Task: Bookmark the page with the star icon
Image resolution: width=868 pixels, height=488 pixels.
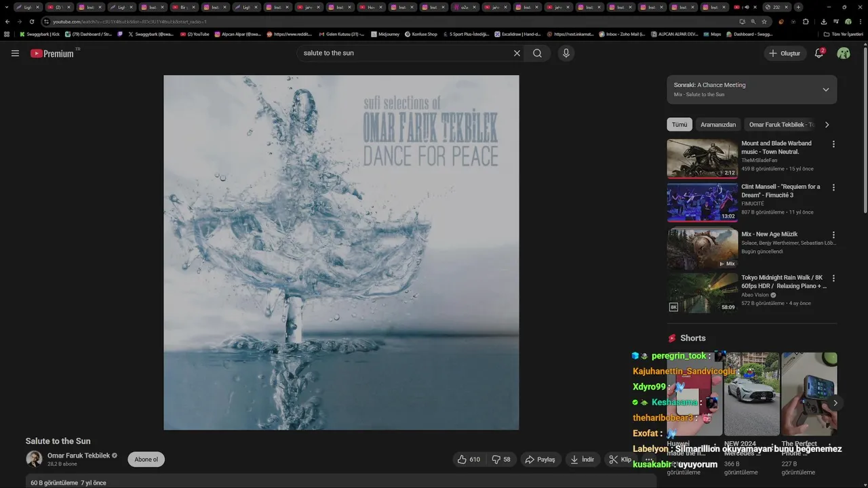Action: 764,22
